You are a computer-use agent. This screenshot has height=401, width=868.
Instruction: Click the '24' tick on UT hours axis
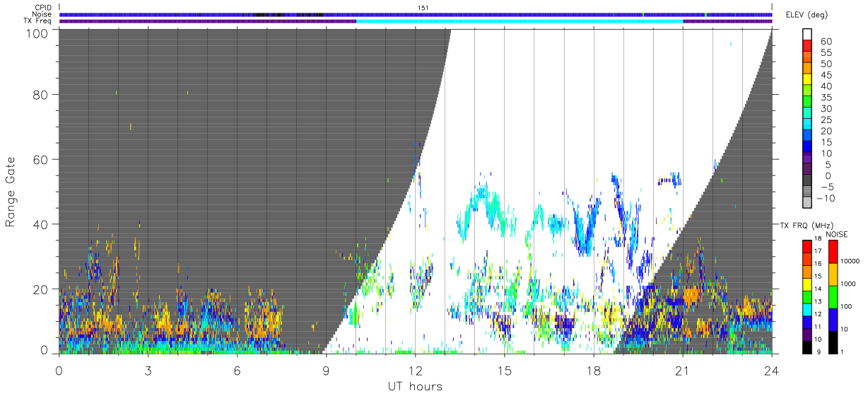pyautogui.click(x=772, y=371)
